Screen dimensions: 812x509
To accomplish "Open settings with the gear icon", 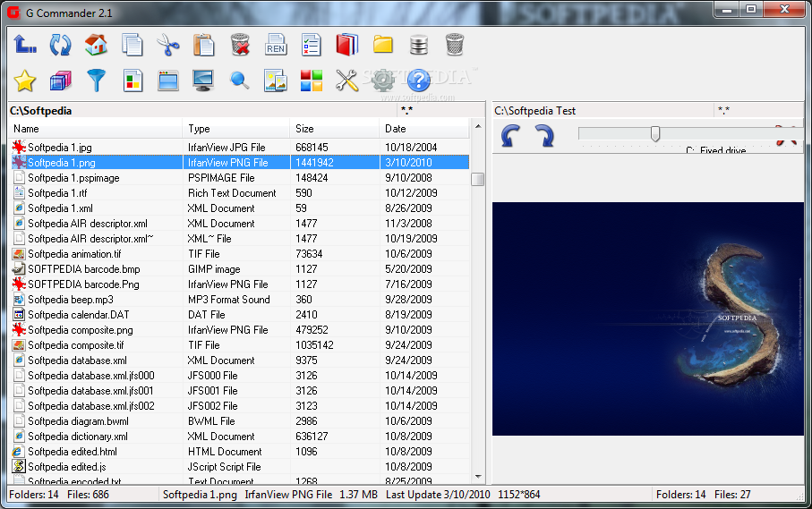I will [x=382, y=81].
